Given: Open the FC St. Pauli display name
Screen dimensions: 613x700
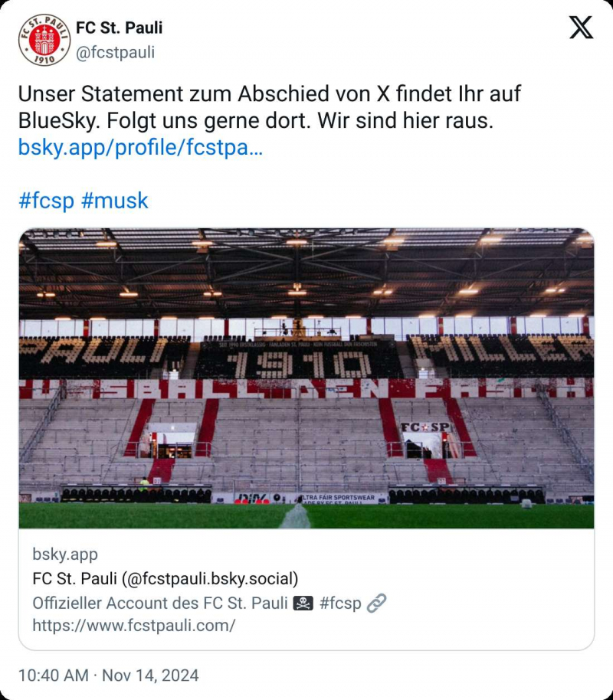Looking at the screenshot, I should (x=119, y=28).
